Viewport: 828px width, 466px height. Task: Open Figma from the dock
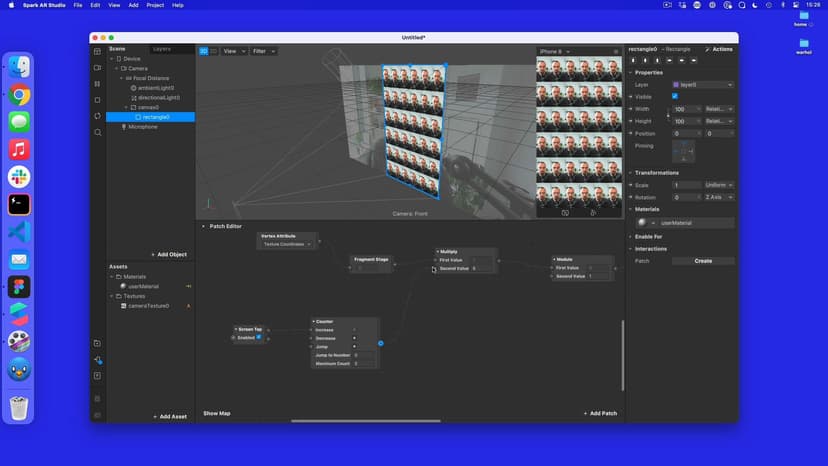(19, 287)
